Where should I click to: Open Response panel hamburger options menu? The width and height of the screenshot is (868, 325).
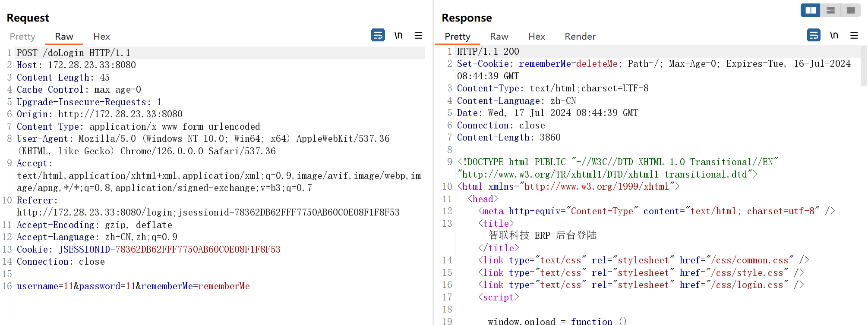pyautogui.click(x=854, y=35)
